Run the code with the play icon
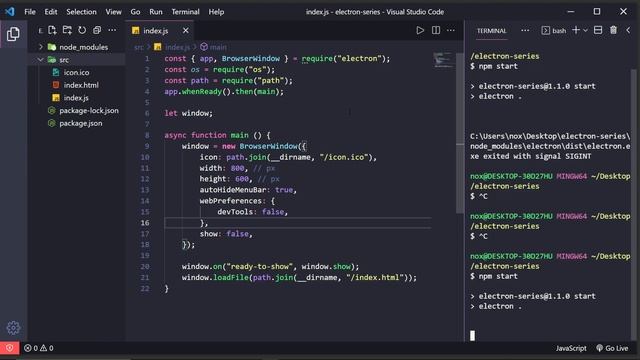This screenshot has width=640, height=360. [x=420, y=30]
